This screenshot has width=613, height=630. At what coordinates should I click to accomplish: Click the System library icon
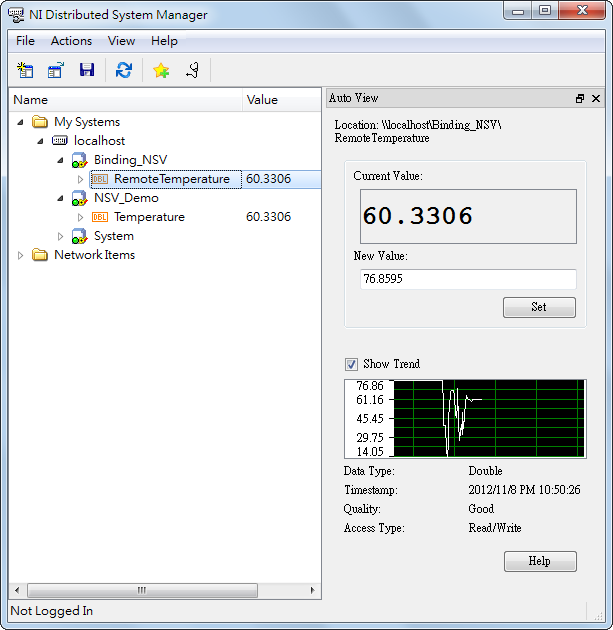(80, 236)
